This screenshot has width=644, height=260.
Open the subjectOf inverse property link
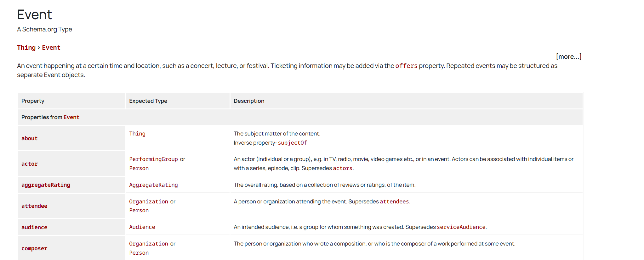[x=292, y=143]
